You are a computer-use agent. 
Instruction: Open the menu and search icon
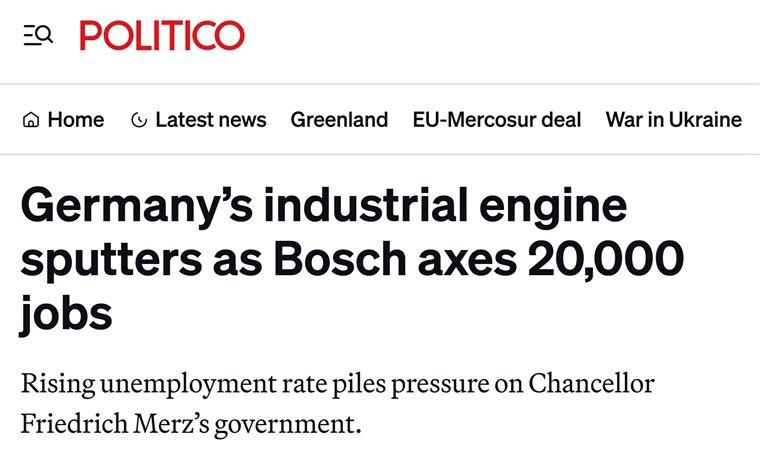pyautogui.click(x=38, y=36)
